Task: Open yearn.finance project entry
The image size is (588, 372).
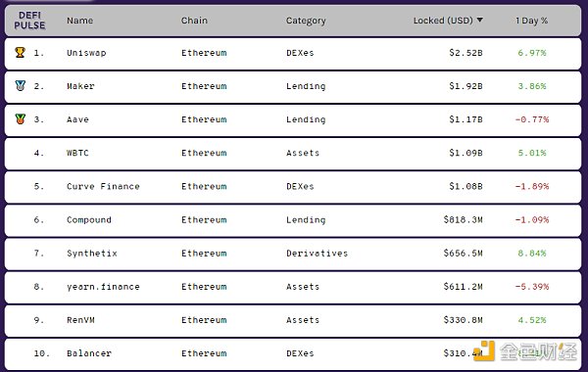Action: pos(103,287)
